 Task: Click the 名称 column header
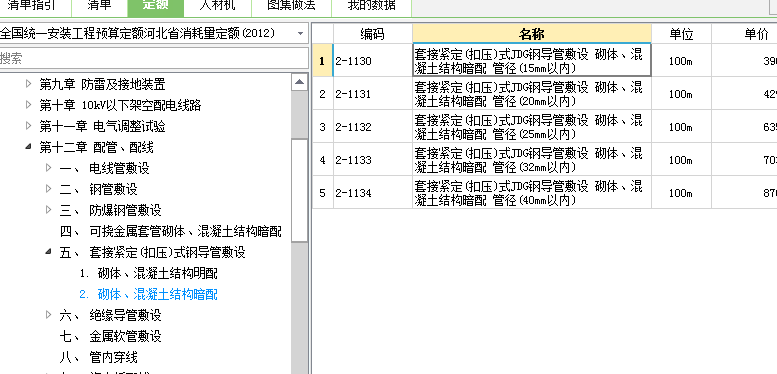532,34
